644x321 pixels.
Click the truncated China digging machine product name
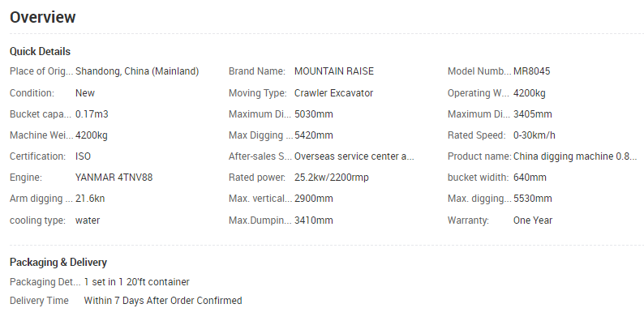pos(575,156)
